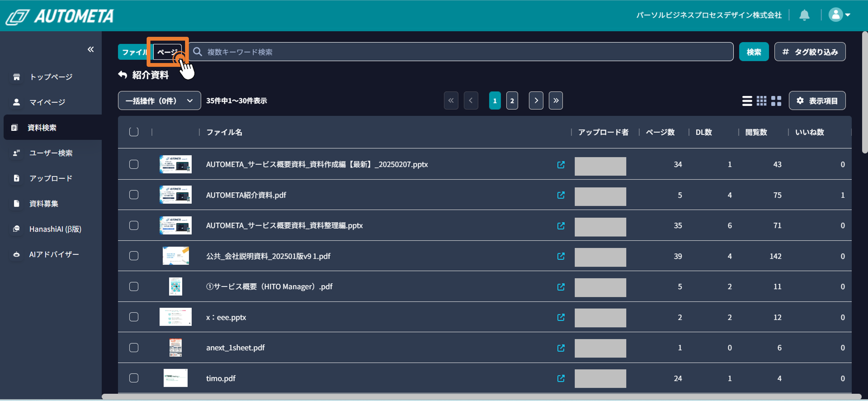Switch to list view icon
The width and height of the screenshot is (868, 401).
[x=747, y=101]
